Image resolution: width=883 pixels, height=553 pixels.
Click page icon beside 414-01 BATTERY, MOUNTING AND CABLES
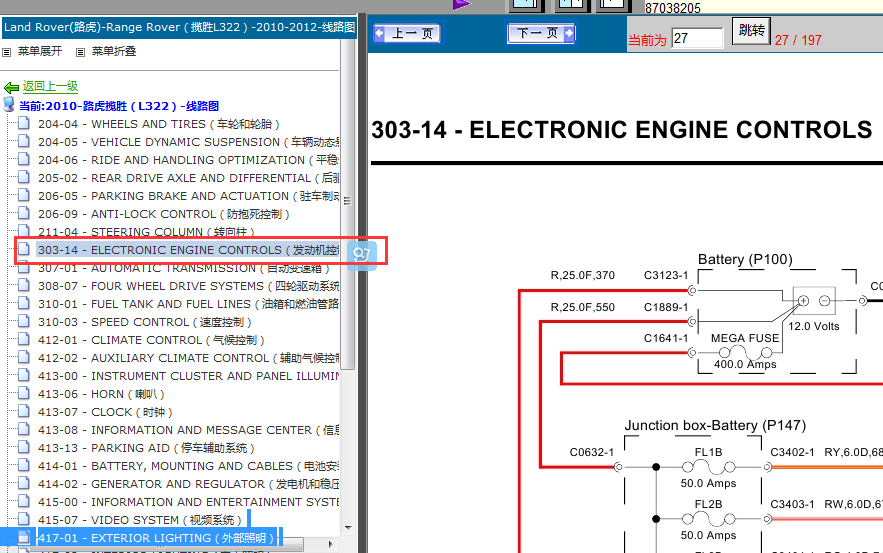[x=24, y=466]
